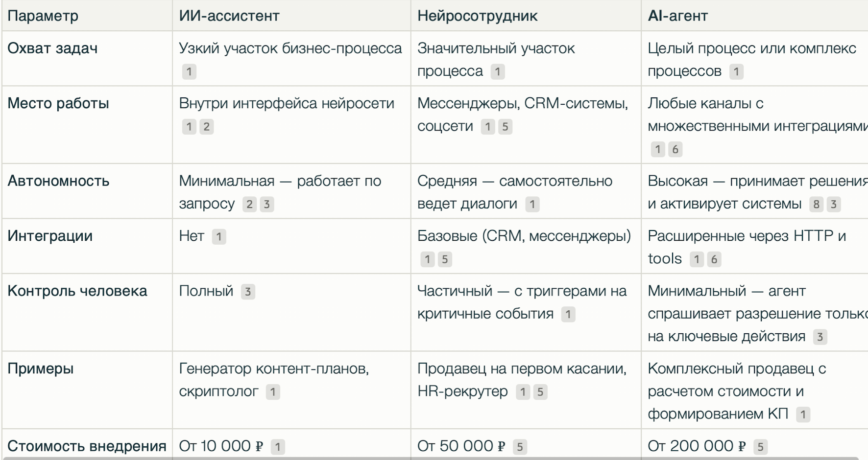Open citation 5 after 'HR-рекрутер'
The width and height of the screenshot is (868, 460).
(541, 391)
